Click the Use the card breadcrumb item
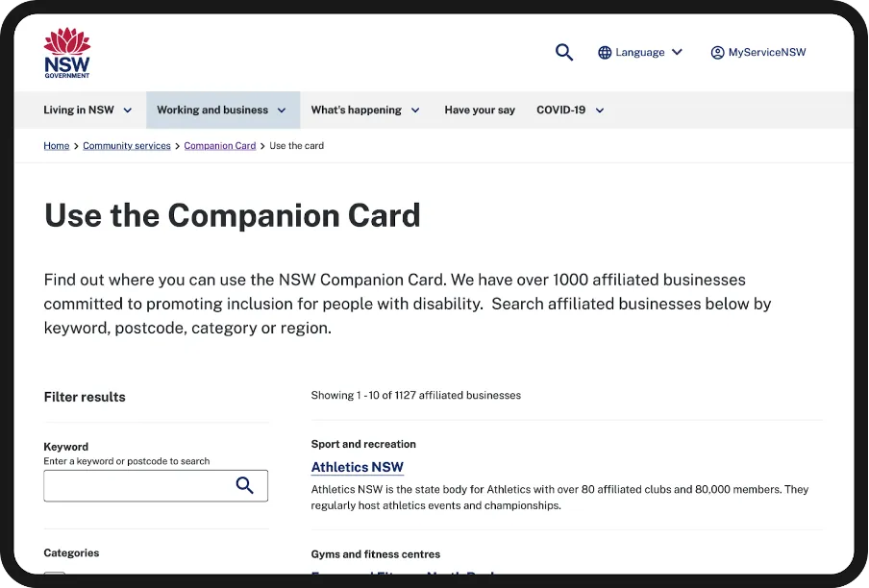This screenshot has width=869, height=588. click(296, 145)
